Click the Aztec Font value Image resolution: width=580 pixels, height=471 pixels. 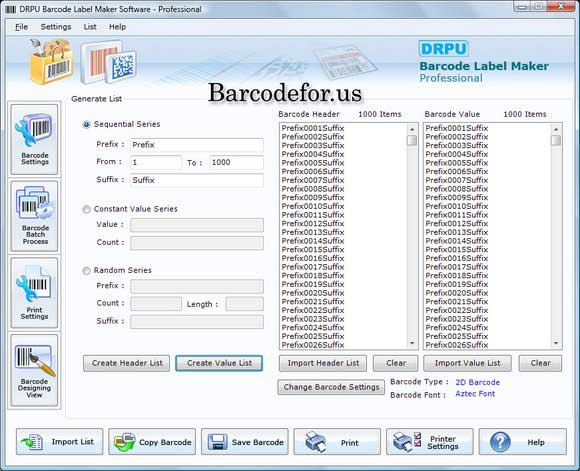[x=475, y=394]
